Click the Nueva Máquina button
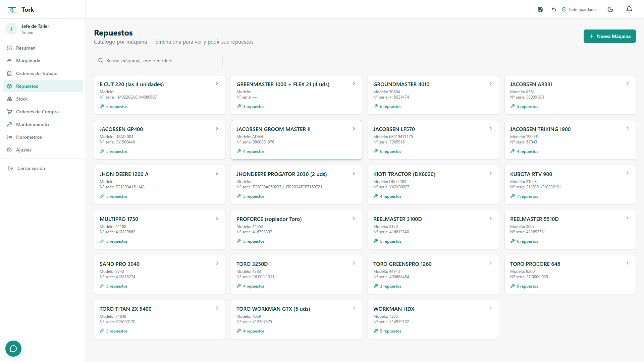Image resolution: width=644 pixels, height=362 pixels. pos(609,36)
